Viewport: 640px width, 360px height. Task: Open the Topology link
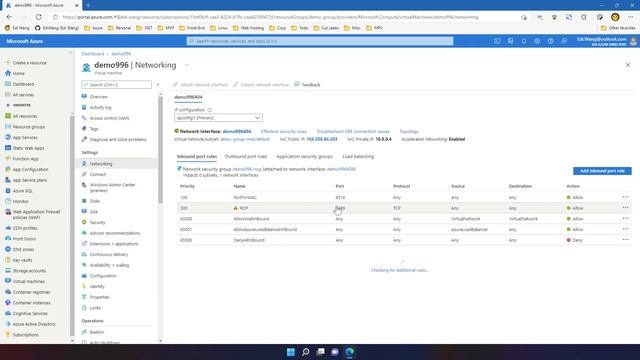click(409, 131)
